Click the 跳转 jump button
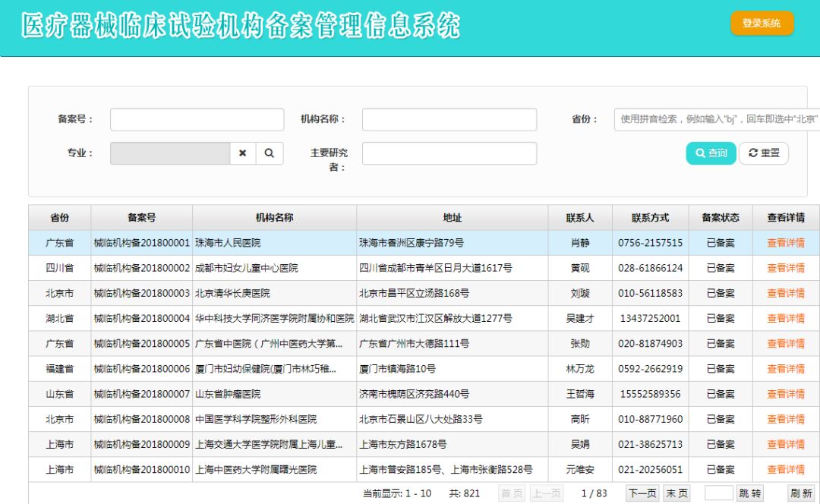This screenshot has width=820, height=504. click(x=750, y=493)
